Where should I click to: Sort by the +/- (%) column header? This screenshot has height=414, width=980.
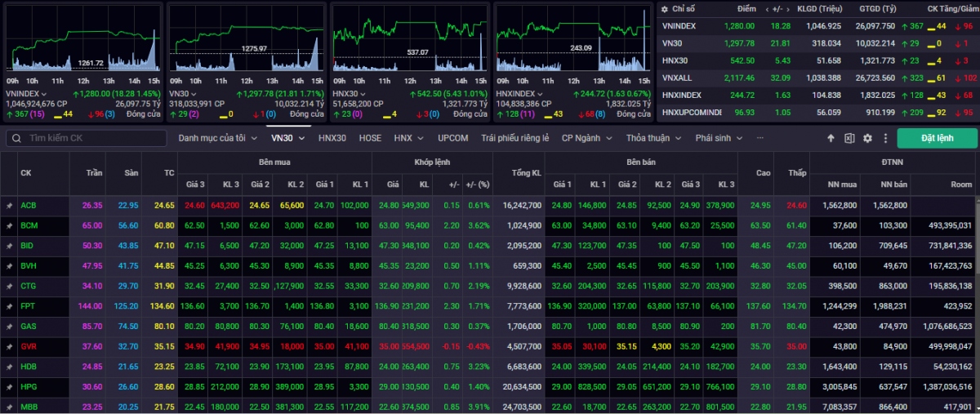coord(478,185)
